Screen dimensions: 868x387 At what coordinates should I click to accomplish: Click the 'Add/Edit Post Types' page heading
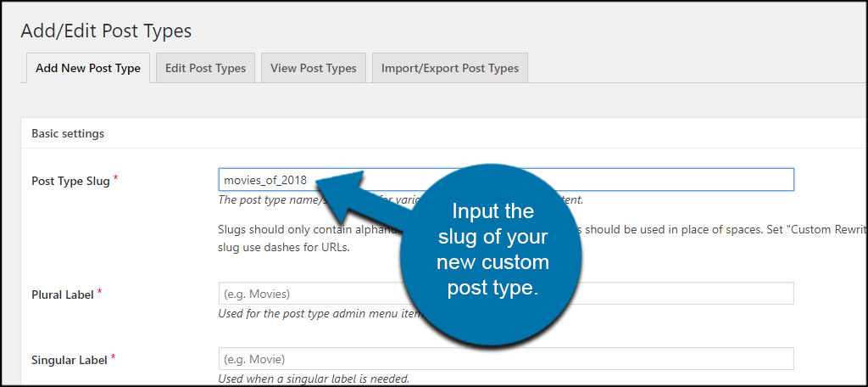coord(106,31)
